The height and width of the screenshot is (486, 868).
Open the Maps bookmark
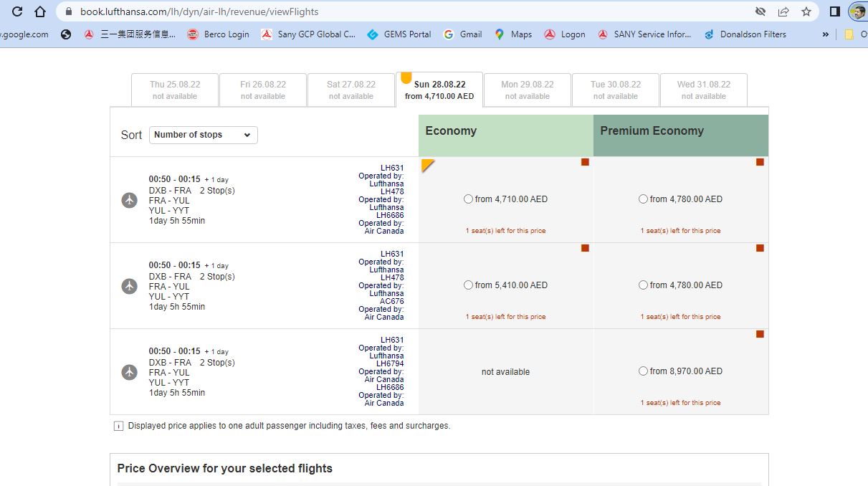(513, 34)
